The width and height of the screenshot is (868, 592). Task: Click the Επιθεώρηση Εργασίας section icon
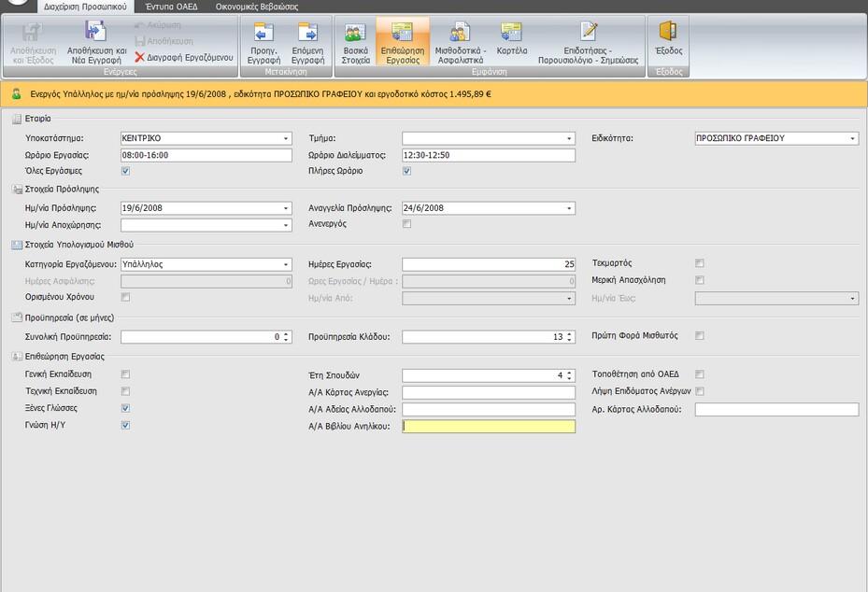click(17, 357)
